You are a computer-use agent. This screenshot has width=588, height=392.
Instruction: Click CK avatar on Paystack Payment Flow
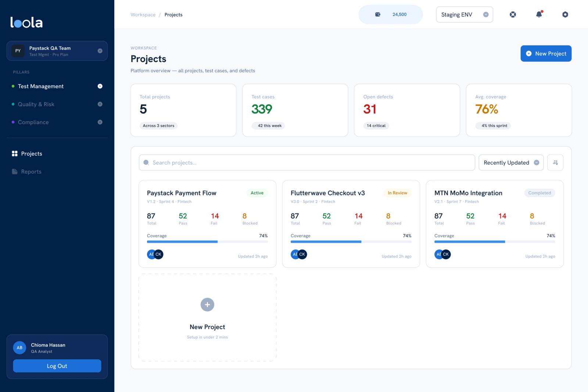pos(158,254)
